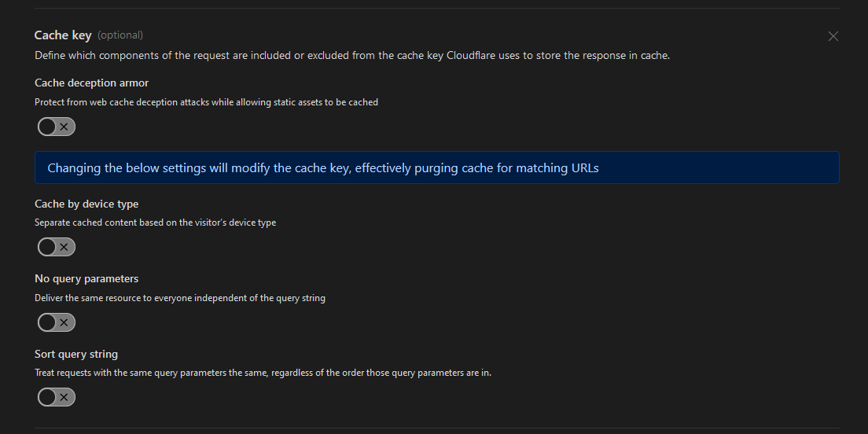Enable the Sort query string switch
The width and height of the screenshot is (868, 434).
click(57, 397)
